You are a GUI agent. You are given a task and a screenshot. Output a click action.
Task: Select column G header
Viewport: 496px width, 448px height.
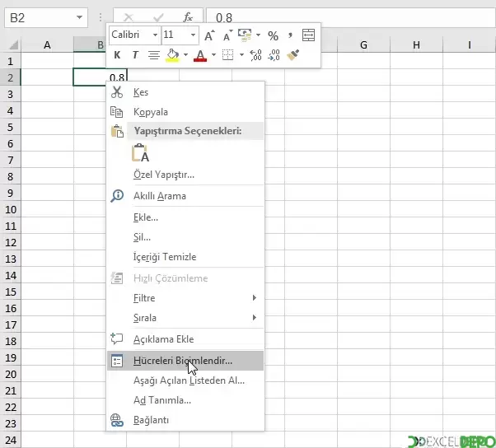tap(364, 45)
